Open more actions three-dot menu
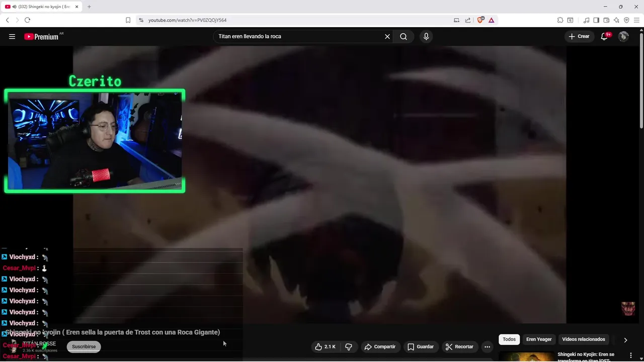This screenshot has width=644, height=362. (x=487, y=346)
